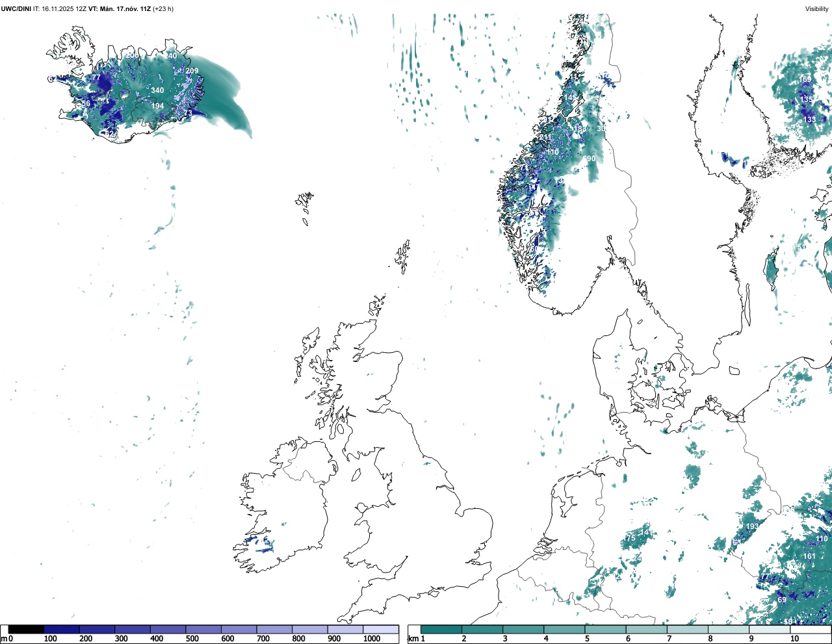Click the '7' tick on the kilometre legend

pyautogui.click(x=669, y=639)
